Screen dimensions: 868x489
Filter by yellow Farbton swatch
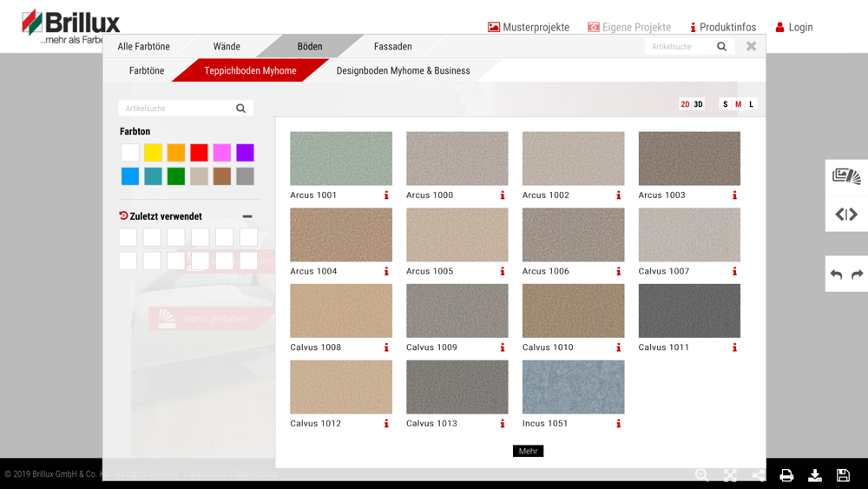154,152
